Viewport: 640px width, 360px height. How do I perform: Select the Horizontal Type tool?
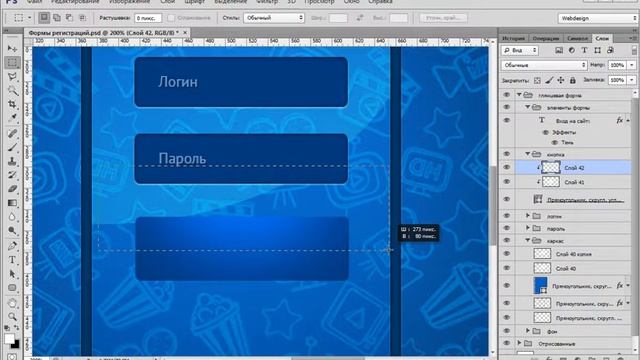pyautogui.click(x=12, y=260)
